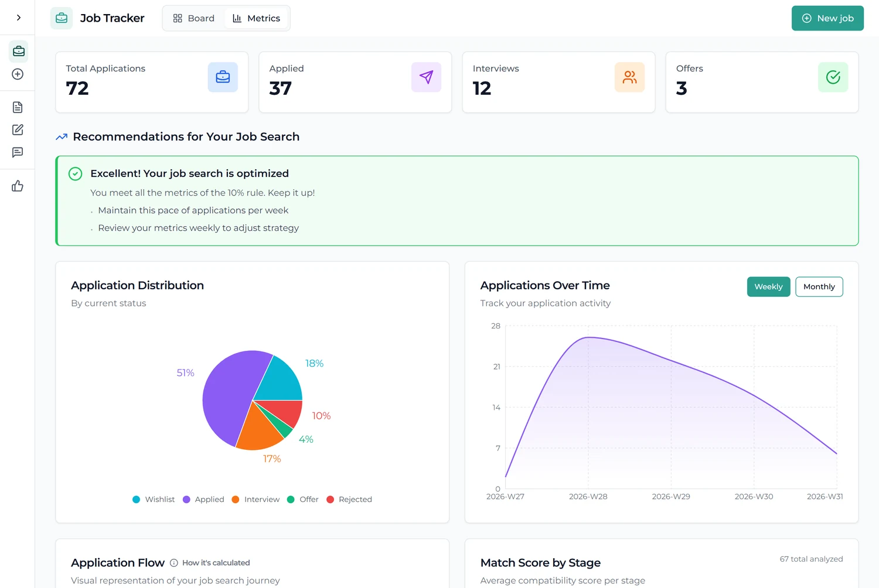Click the green check icon in optimized banner

click(76, 174)
